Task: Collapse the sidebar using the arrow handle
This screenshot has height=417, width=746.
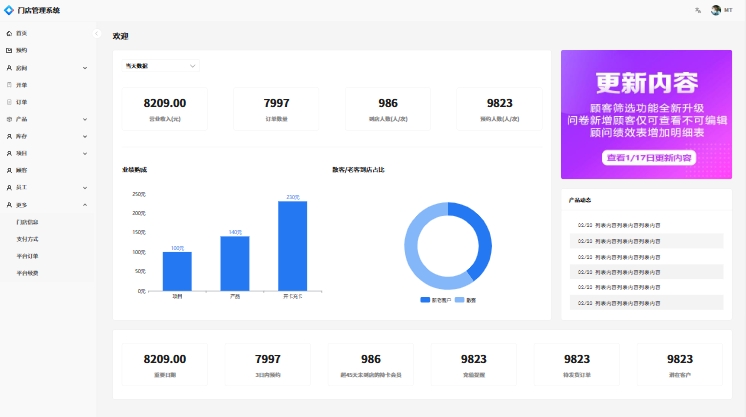Action: 96,33
